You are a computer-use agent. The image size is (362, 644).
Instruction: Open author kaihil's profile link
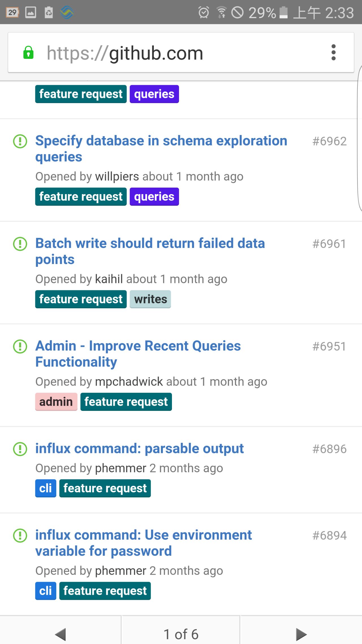[109, 279]
